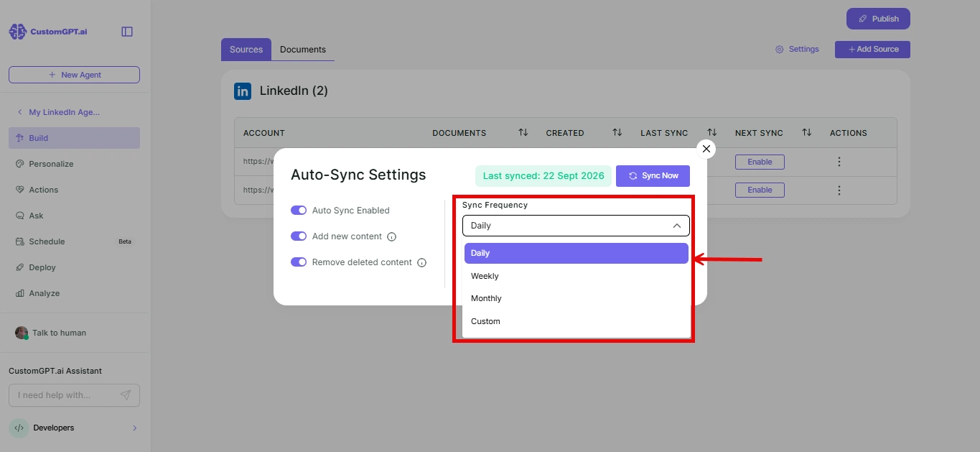Viewport: 980px width, 452px height.
Task: Open the Settings link
Action: (x=797, y=50)
